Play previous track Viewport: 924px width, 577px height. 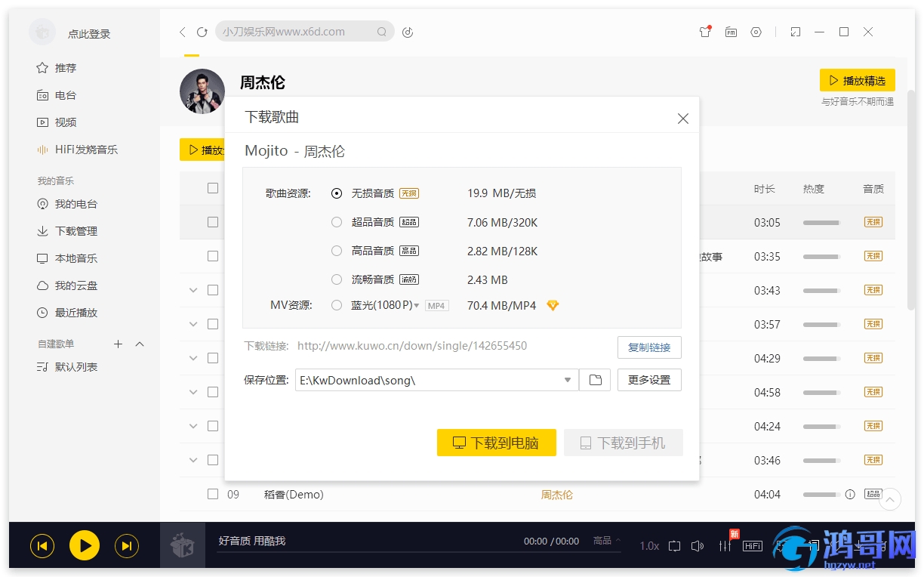coord(42,545)
